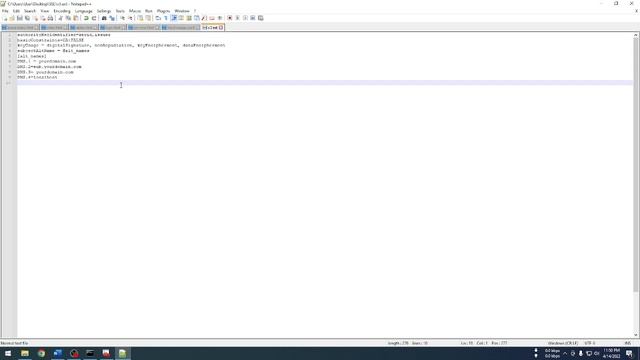Open the taskbar clock and date

pos(611,353)
